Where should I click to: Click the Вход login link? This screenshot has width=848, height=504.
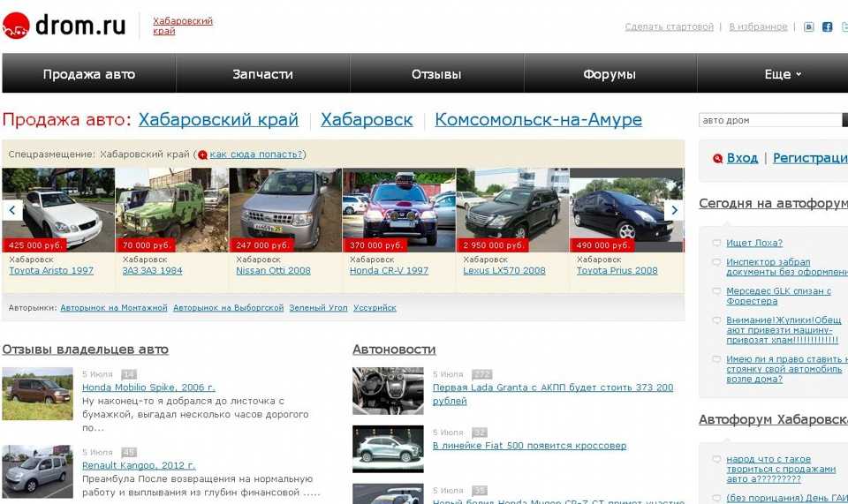tap(742, 158)
